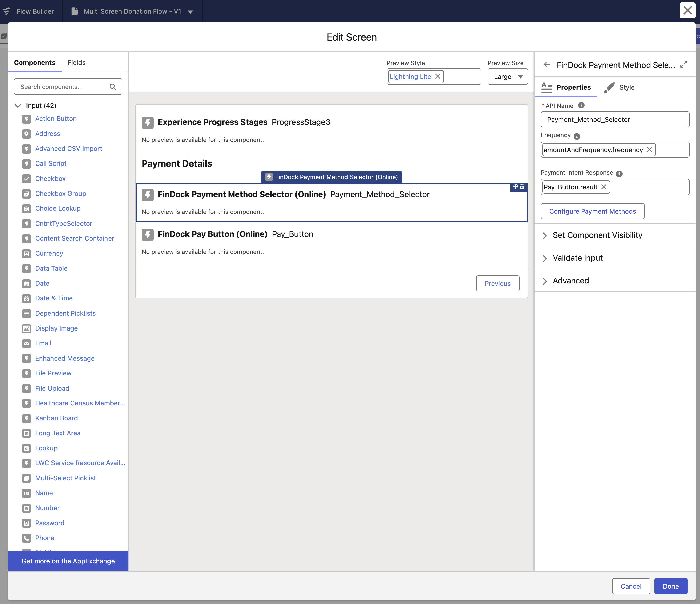Click the move handle on selected component
The width and height of the screenshot is (700, 604).
515,186
